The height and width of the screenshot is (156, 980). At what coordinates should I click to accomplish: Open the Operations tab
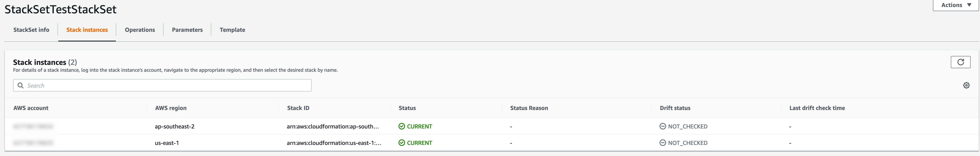[140, 30]
